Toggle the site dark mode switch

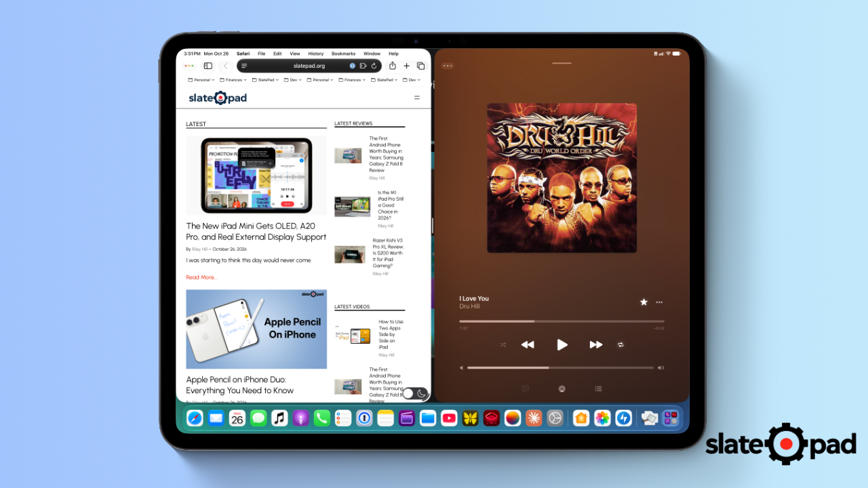click(x=415, y=393)
